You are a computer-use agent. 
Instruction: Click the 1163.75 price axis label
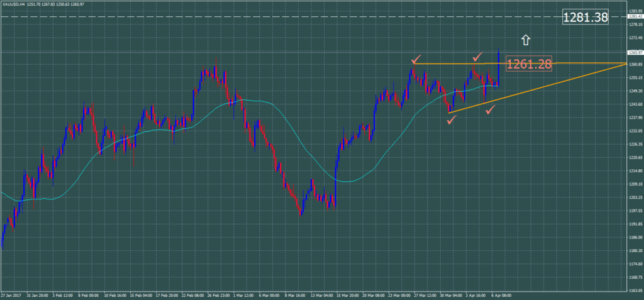pyautogui.click(x=635, y=289)
